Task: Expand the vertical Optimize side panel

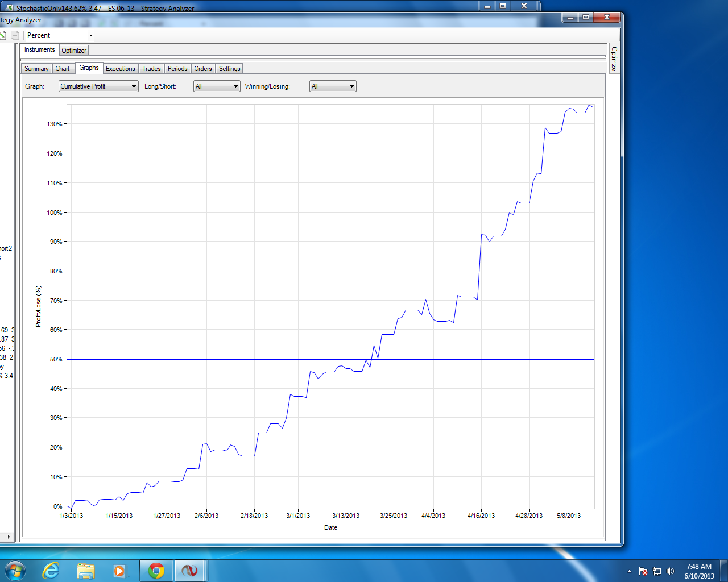Action: pos(614,58)
